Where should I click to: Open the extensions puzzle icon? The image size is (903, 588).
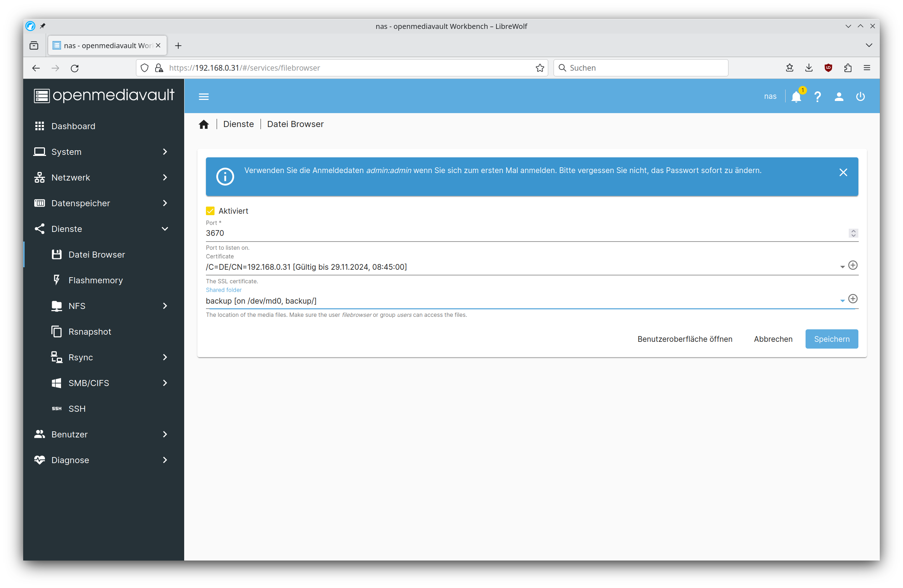point(848,68)
